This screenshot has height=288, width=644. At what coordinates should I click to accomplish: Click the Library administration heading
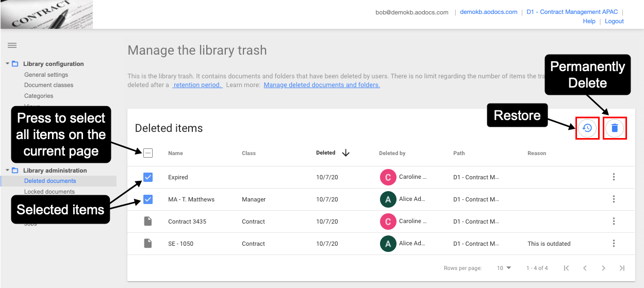(x=55, y=171)
